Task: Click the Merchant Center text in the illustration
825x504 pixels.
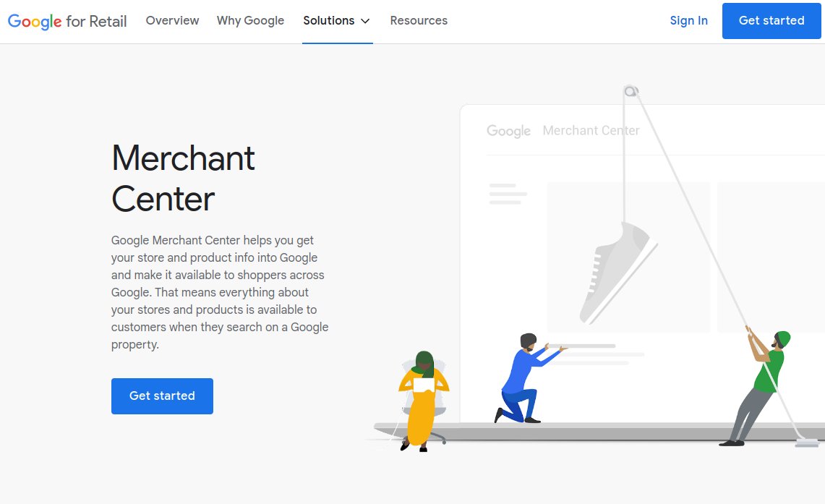Action: tap(591, 130)
